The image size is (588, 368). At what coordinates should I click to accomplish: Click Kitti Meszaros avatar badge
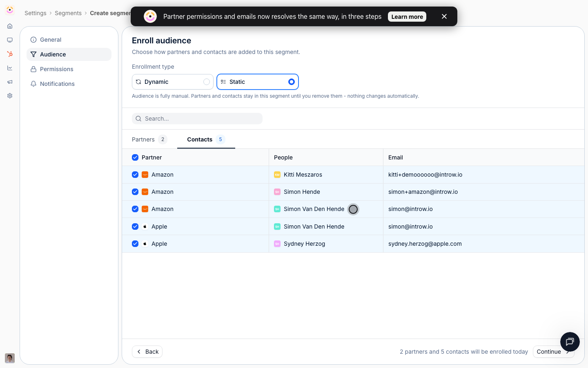pos(277,175)
